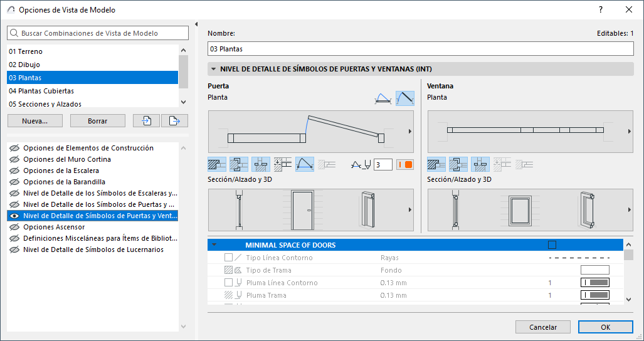
Task: Toggle second door plan detail icon
Action: click(x=239, y=165)
